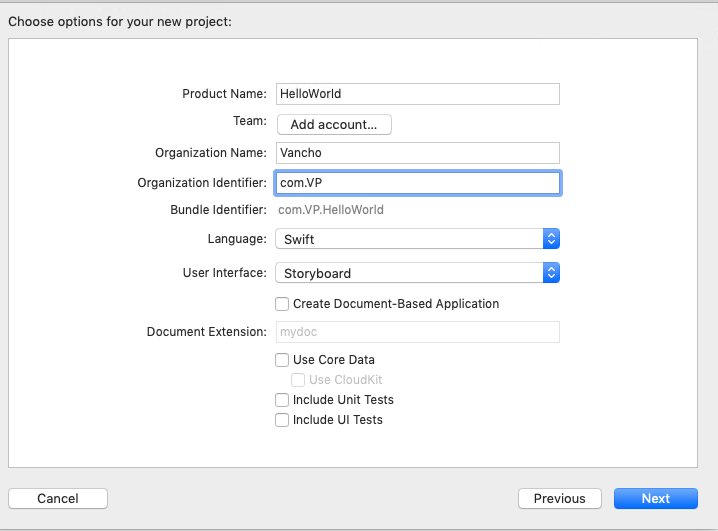Viewport: 718px width, 531px height.
Task: Click the Document Extension field showing mydoc
Action: tap(418, 332)
